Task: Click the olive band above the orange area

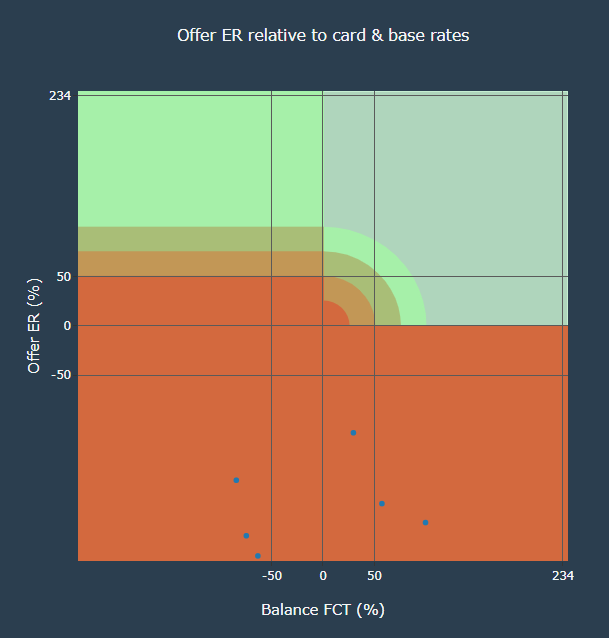Action: (x=170, y=239)
